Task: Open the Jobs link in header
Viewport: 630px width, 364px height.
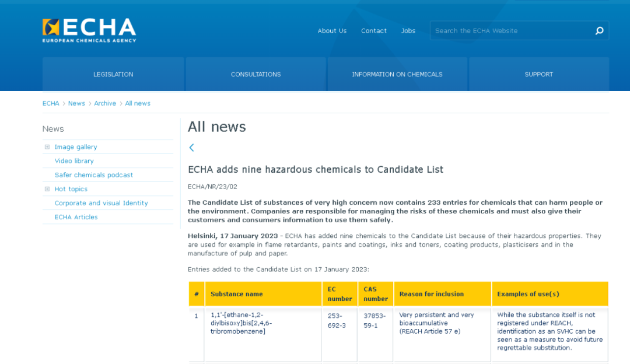Action: [408, 31]
